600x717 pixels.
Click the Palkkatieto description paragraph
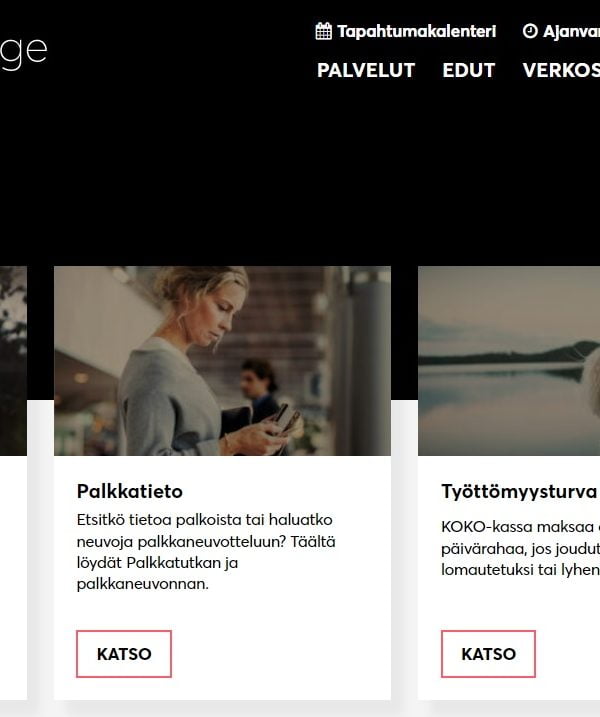coord(206,552)
